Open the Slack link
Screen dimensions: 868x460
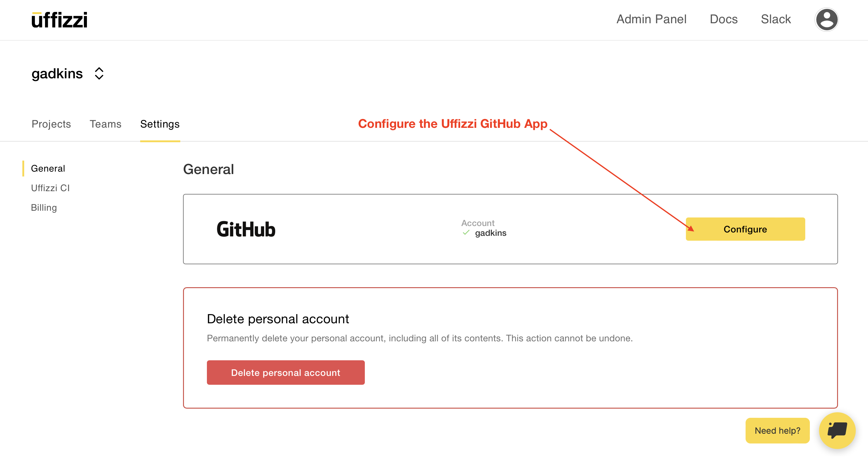tap(775, 19)
